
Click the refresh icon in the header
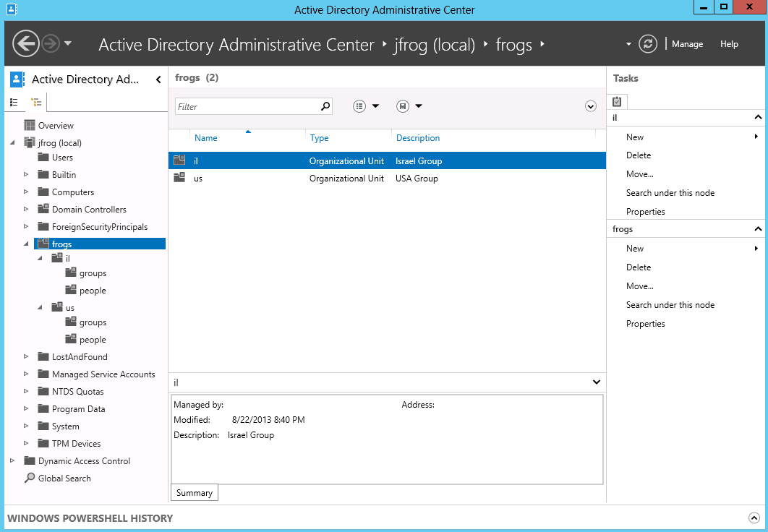tap(647, 44)
